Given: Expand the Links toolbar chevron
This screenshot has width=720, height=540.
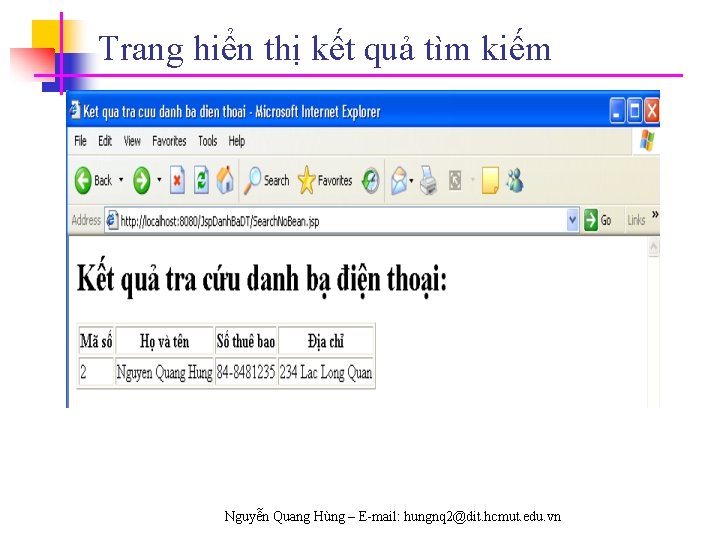Looking at the screenshot, I should (655, 215).
